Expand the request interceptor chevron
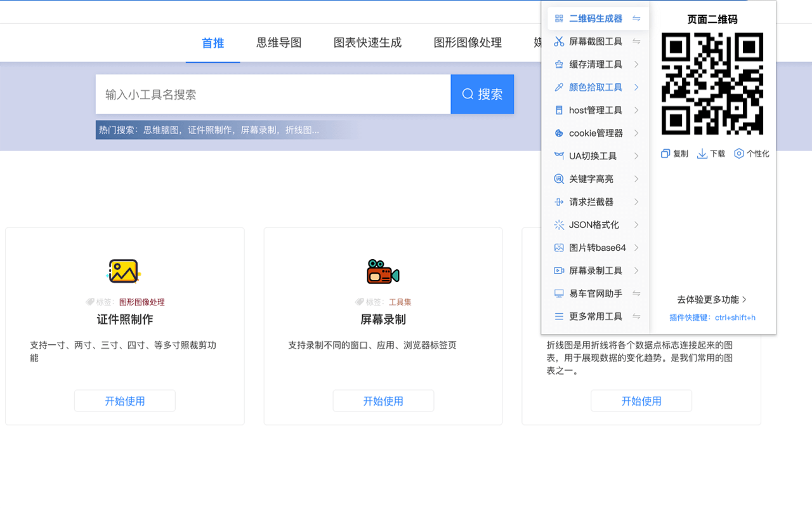812x508 pixels. pos(636,202)
